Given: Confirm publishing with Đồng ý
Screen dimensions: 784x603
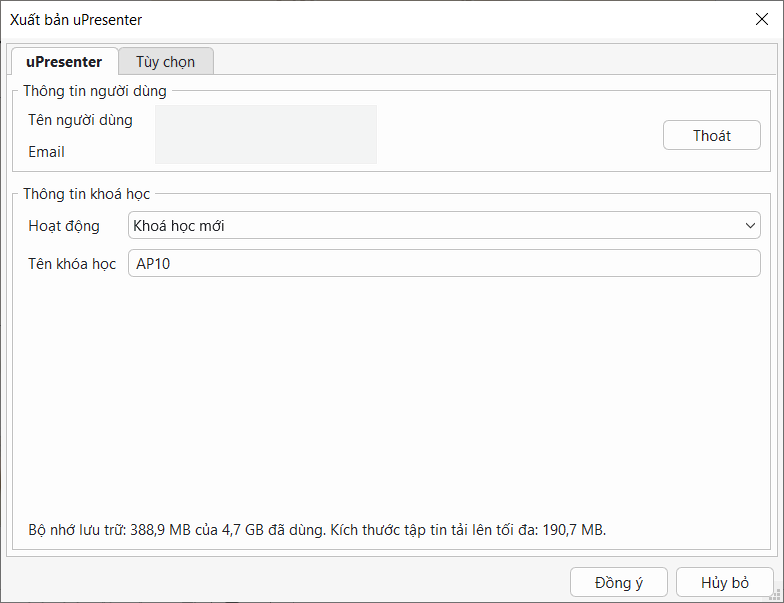Looking at the screenshot, I should click(x=618, y=583).
